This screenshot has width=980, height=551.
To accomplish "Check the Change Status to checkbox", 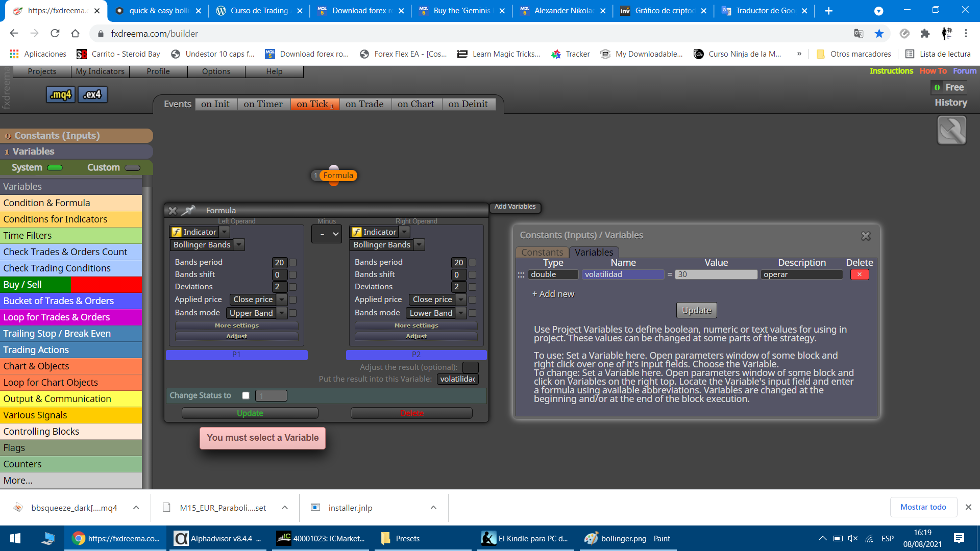I will [246, 395].
